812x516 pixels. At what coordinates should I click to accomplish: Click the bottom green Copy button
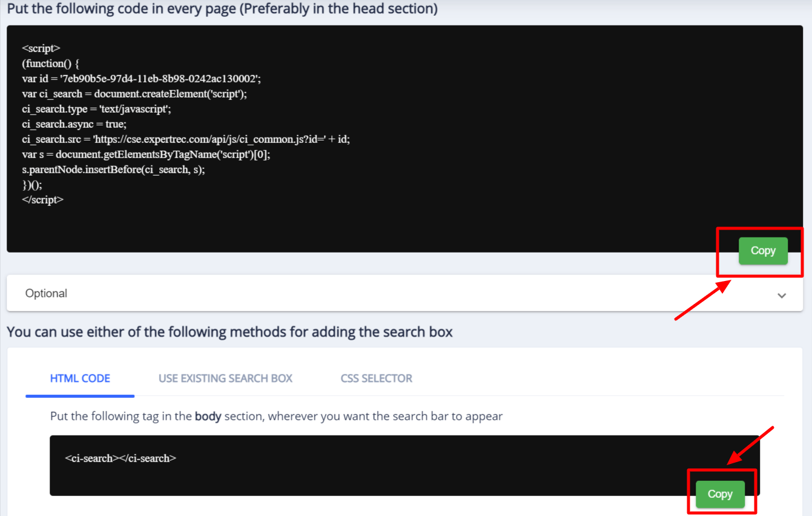pos(719,494)
